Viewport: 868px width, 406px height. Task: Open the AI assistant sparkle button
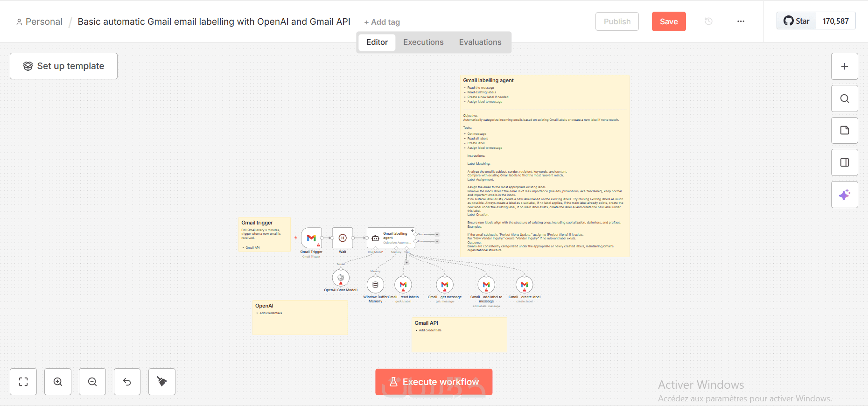[x=845, y=195]
